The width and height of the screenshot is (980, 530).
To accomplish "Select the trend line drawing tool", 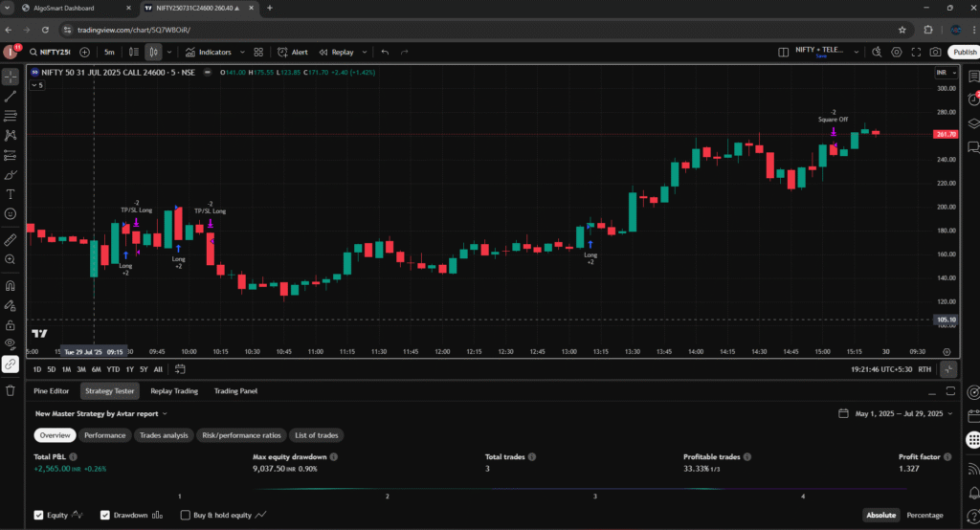I will [x=11, y=97].
